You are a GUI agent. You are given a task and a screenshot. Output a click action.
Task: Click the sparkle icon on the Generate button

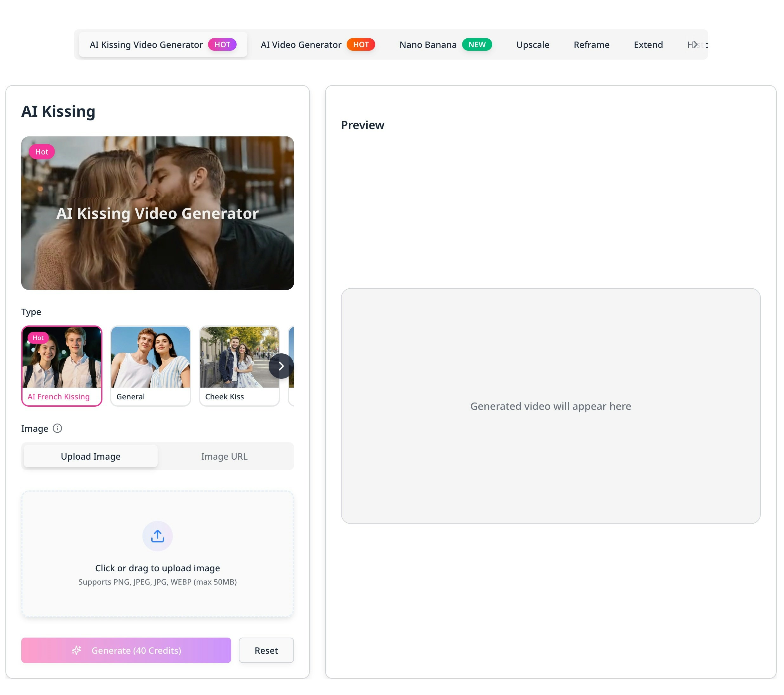(77, 650)
